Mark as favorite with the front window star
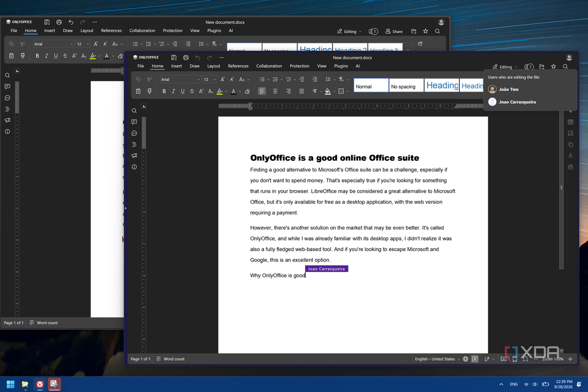 (x=553, y=66)
